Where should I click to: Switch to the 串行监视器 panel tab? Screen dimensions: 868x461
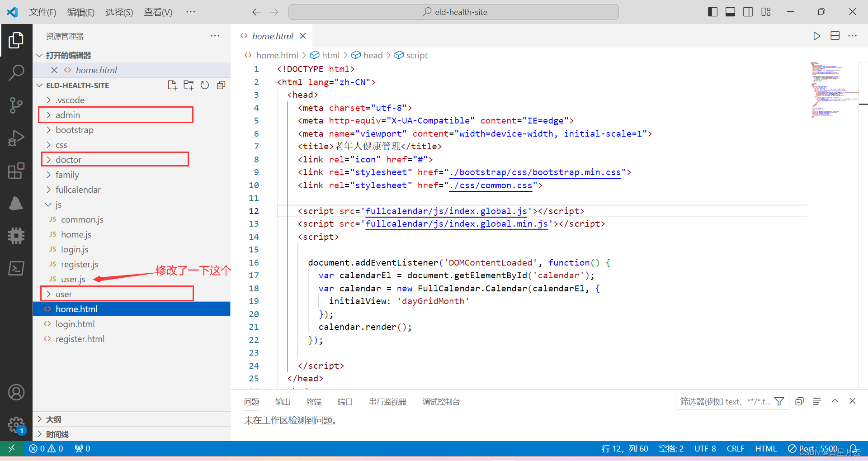387,402
